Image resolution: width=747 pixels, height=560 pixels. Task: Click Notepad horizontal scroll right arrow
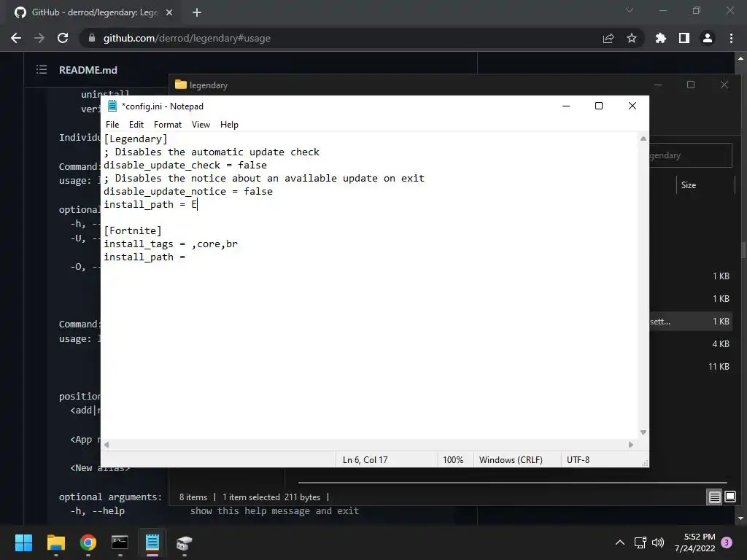(x=631, y=445)
